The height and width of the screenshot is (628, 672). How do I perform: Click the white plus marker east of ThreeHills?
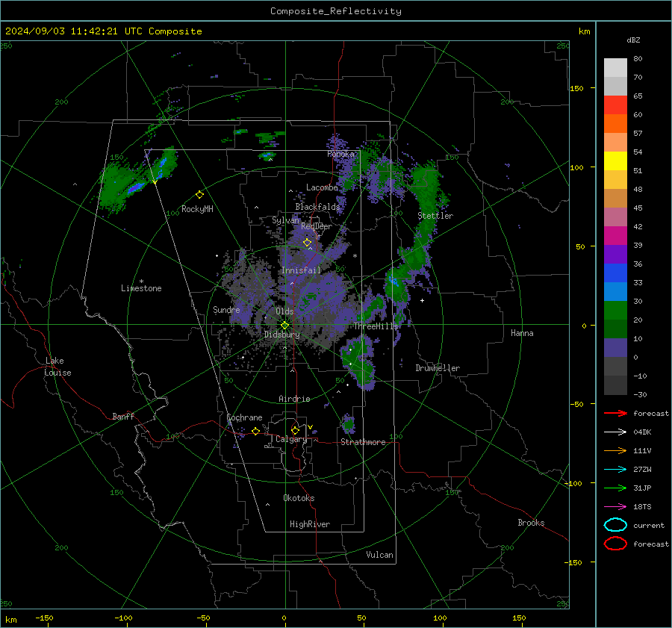(422, 300)
